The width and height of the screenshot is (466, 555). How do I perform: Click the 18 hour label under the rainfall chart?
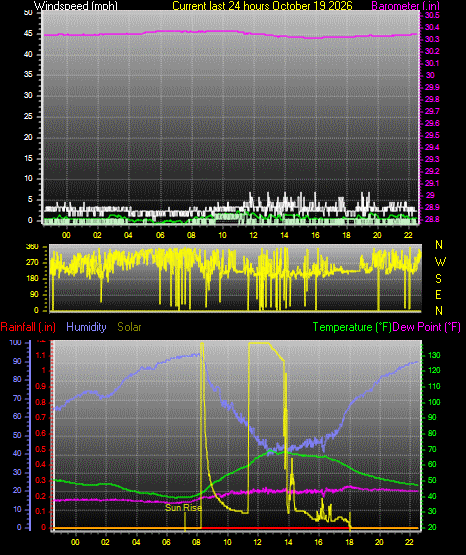point(349,542)
